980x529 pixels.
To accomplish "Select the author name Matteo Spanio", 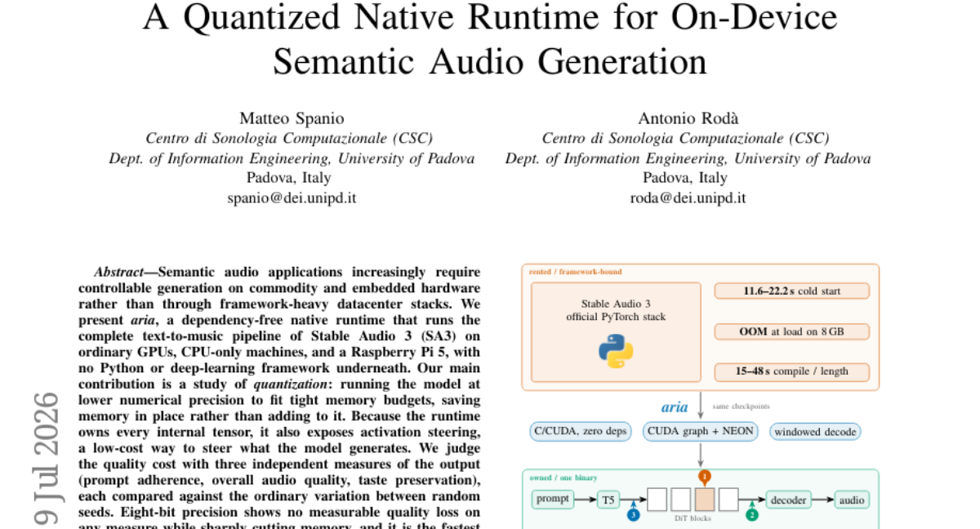I will click(x=292, y=119).
